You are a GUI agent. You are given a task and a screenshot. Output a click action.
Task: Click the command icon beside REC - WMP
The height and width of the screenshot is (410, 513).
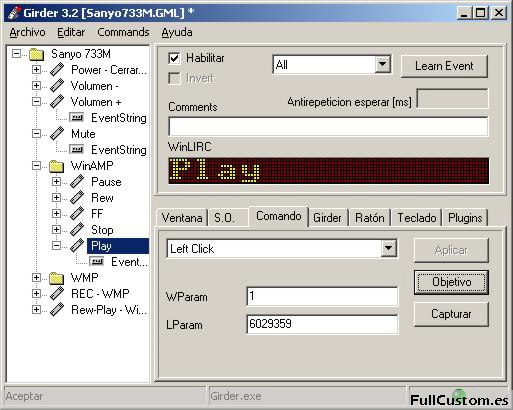pyautogui.click(x=57, y=294)
